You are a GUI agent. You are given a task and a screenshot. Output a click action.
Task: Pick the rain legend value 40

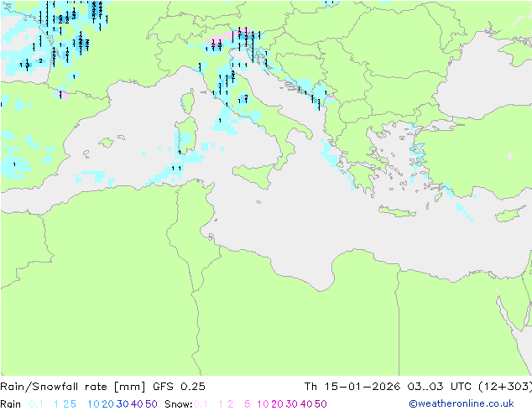[137, 404]
